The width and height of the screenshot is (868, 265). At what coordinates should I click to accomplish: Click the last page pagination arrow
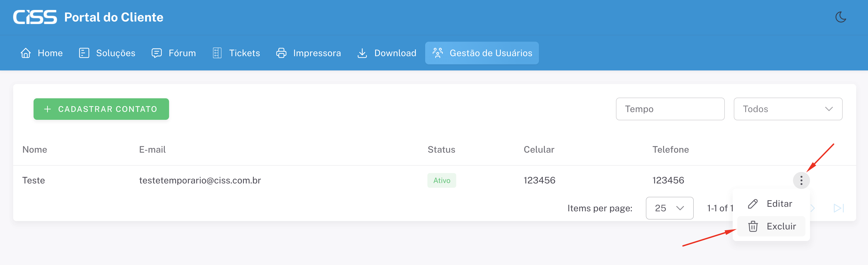[x=838, y=208]
